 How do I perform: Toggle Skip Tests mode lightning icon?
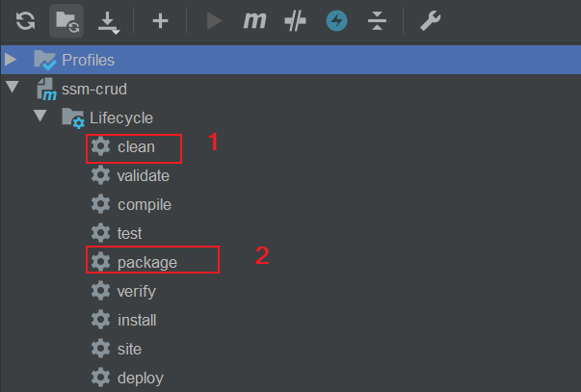click(x=336, y=21)
